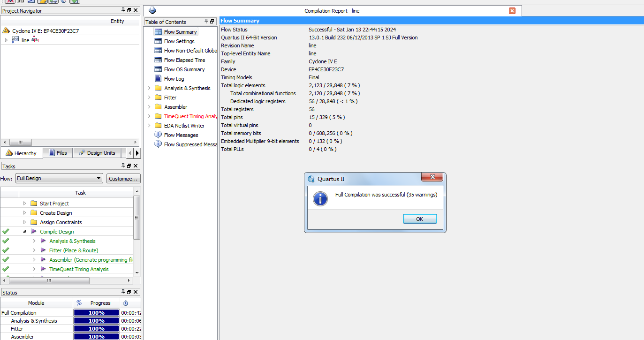Close the Quartus II dialog
This screenshot has width=644, height=340.
pos(432,177)
